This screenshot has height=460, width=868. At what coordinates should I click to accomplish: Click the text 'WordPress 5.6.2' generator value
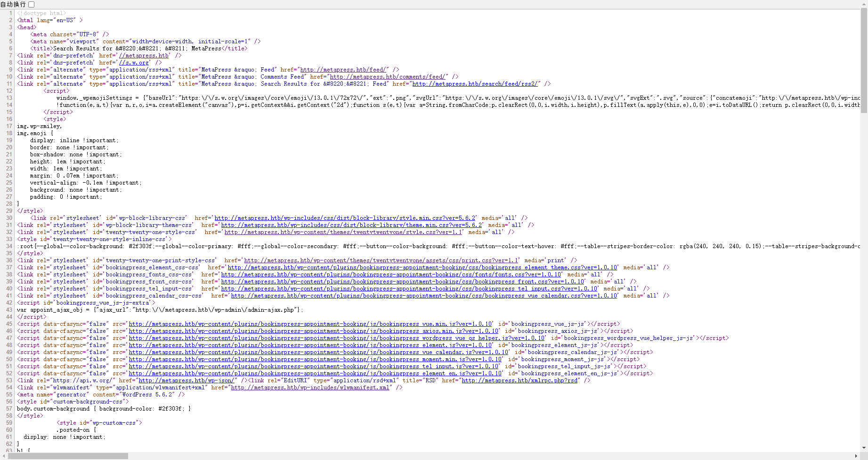click(x=147, y=395)
